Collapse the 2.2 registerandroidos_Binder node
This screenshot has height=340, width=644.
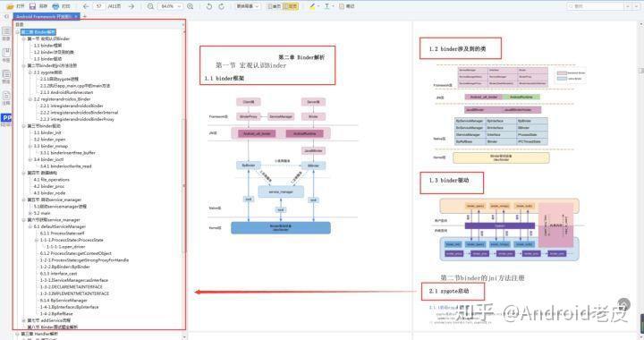click(x=30, y=99)
